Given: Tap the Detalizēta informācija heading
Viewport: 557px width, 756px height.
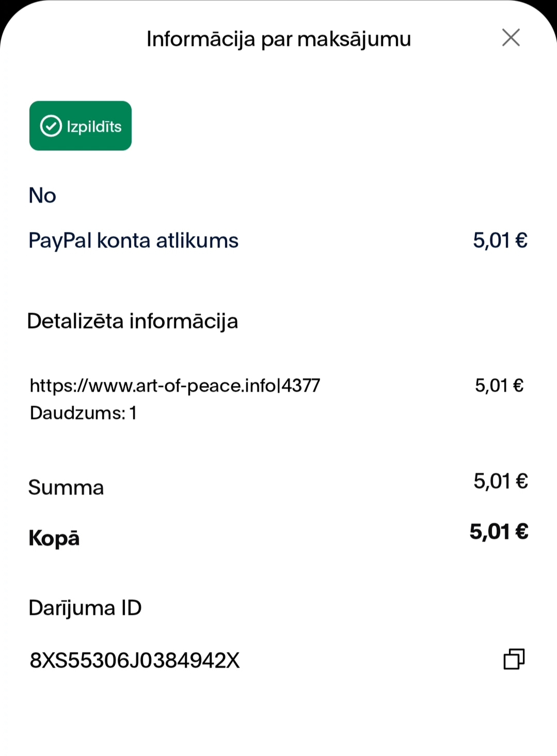Looking at the screenshot, I should tap(133, 321).
